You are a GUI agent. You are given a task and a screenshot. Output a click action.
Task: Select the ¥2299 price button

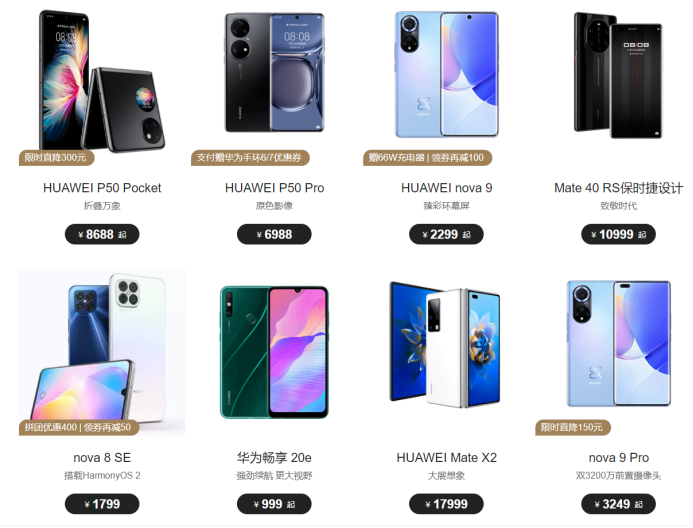coord(446,234)
